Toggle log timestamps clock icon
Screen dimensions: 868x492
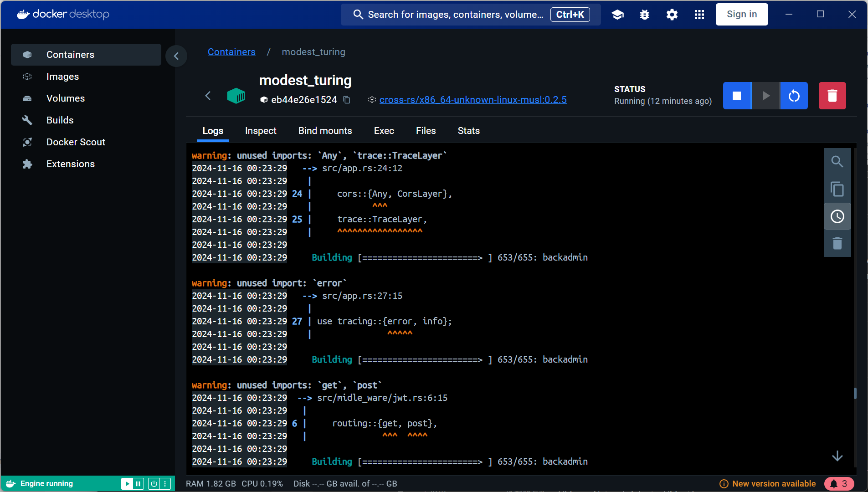(x=837, y=216)
